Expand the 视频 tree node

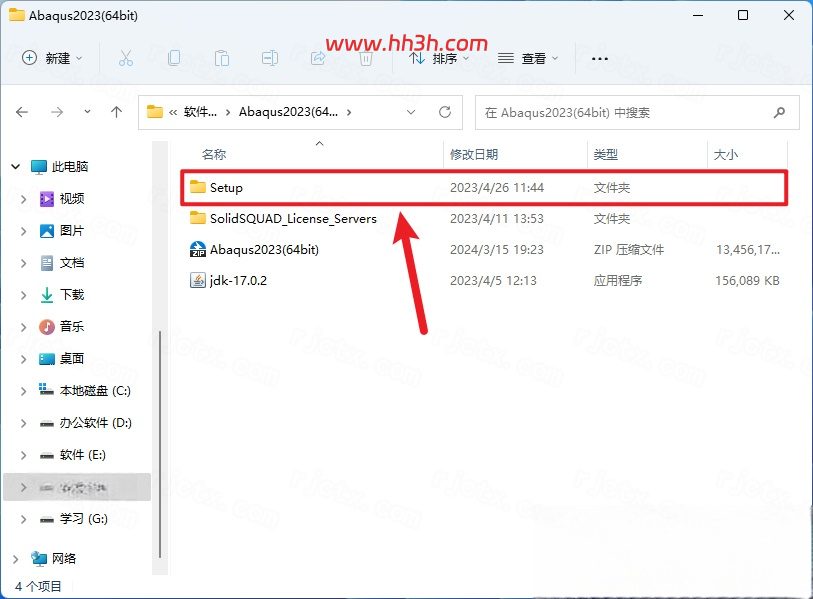pyautogui.click(x=23, y=199)
